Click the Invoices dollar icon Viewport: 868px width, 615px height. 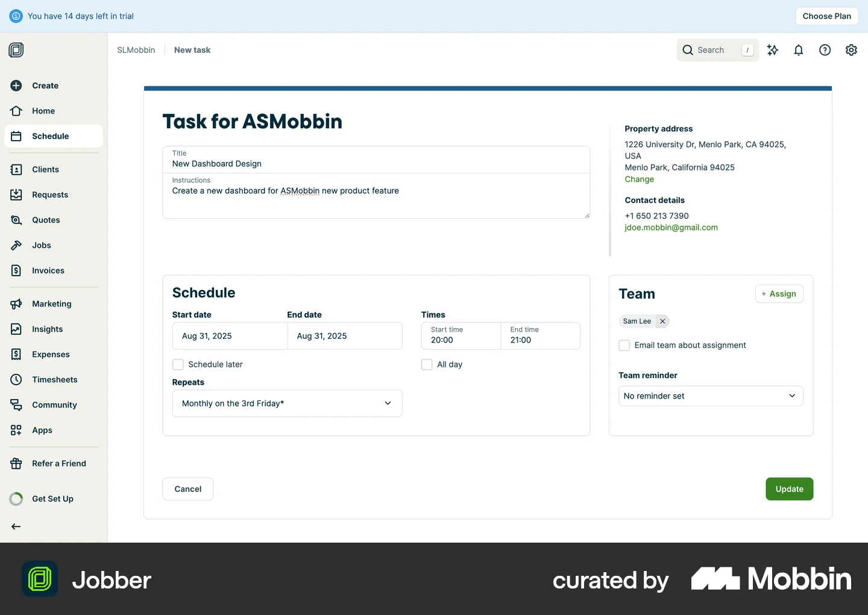click(x=16, y=271)
